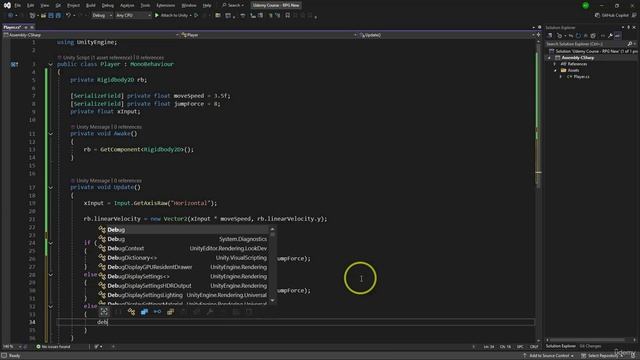
Task: Click Properties wrench icon in Solution Explorer
Action: pos(610,36)
